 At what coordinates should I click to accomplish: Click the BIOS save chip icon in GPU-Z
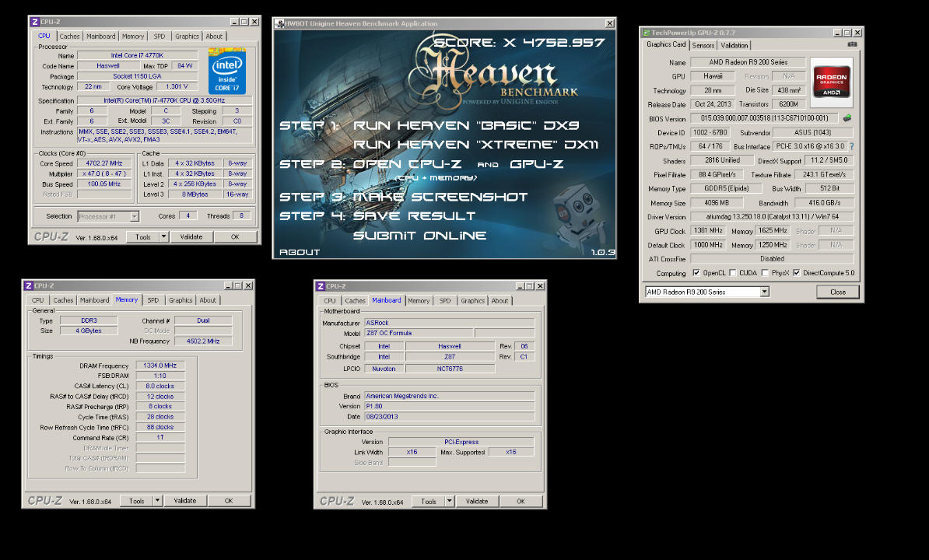tap(847, 117)
